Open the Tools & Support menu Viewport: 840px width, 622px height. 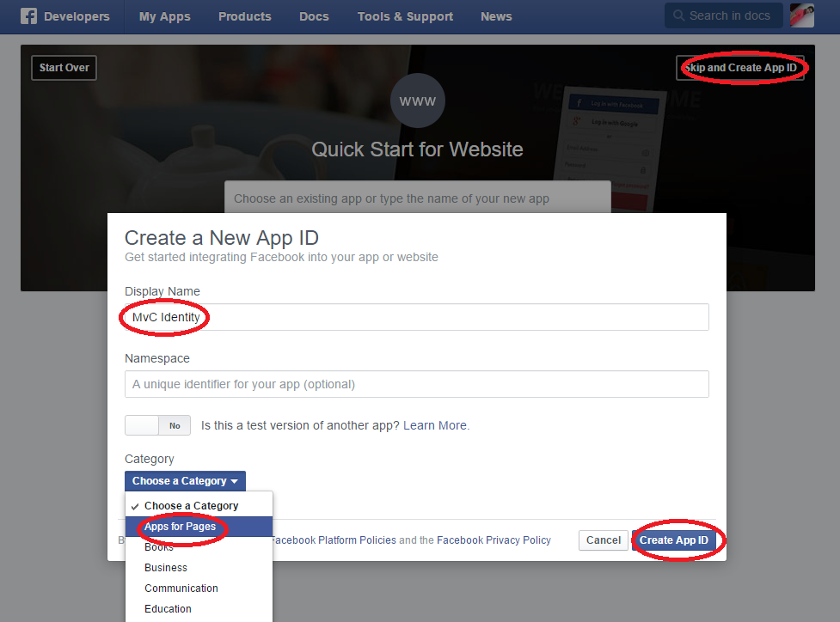tap(404, 15)
